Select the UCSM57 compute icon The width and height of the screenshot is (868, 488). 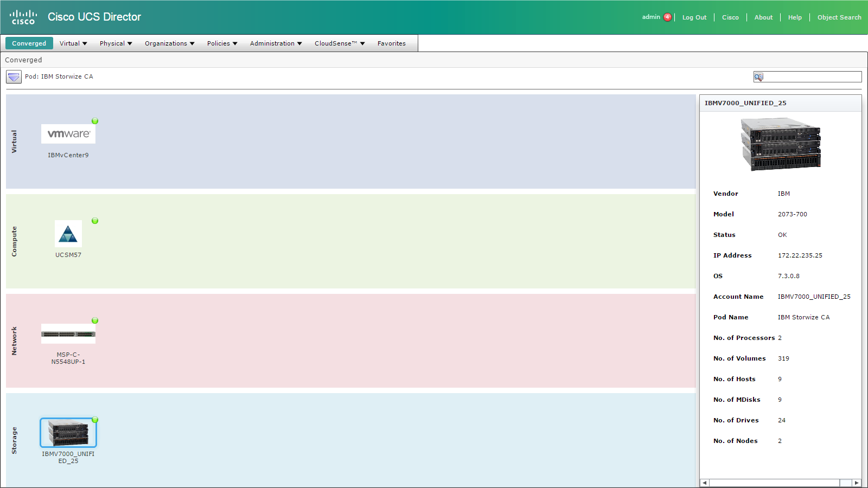tap(68, 234)
